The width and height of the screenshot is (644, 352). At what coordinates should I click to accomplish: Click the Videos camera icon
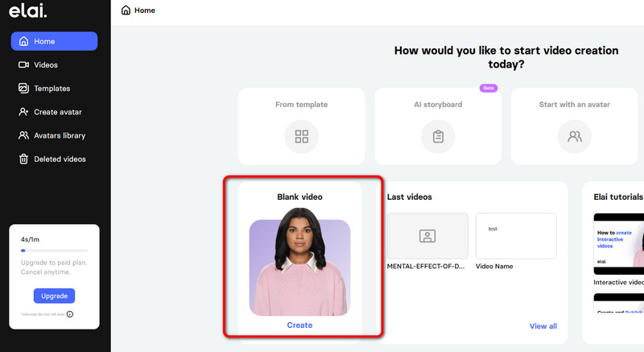pos(24,65)
